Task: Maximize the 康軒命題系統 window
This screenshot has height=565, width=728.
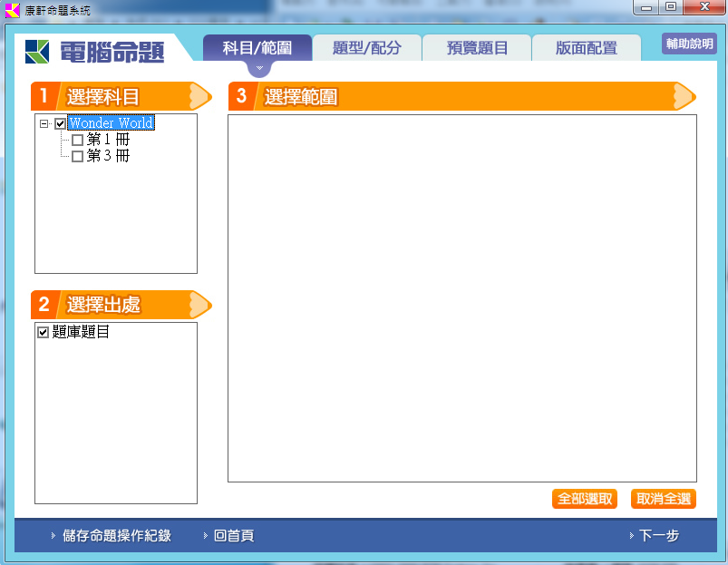Action: (670, 7)
